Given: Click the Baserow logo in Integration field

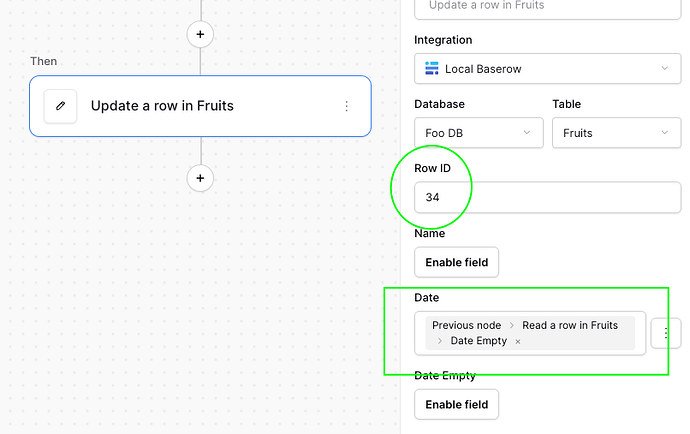Looking at the screenshot, I should click(432, 69).
